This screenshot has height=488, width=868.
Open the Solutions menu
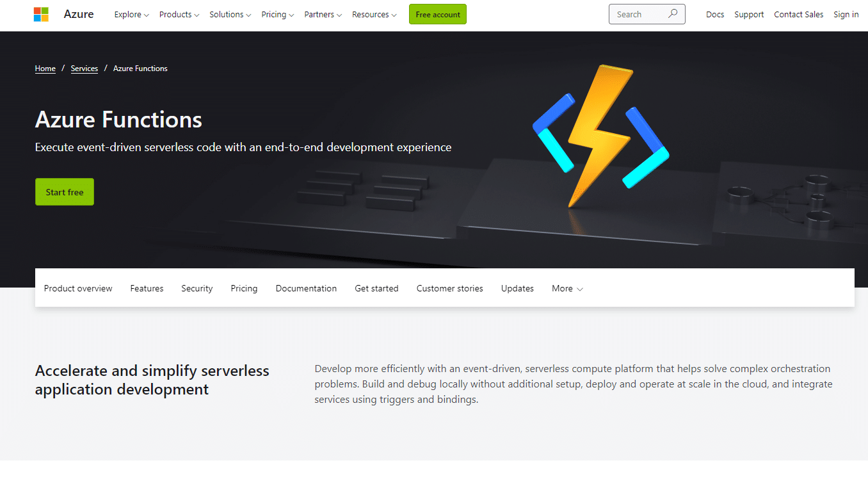230,14
